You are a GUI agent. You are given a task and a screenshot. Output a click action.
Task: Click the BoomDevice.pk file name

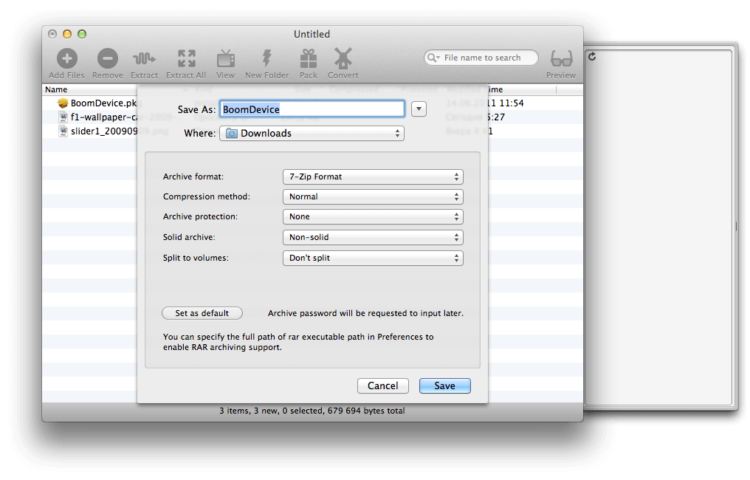103,103
